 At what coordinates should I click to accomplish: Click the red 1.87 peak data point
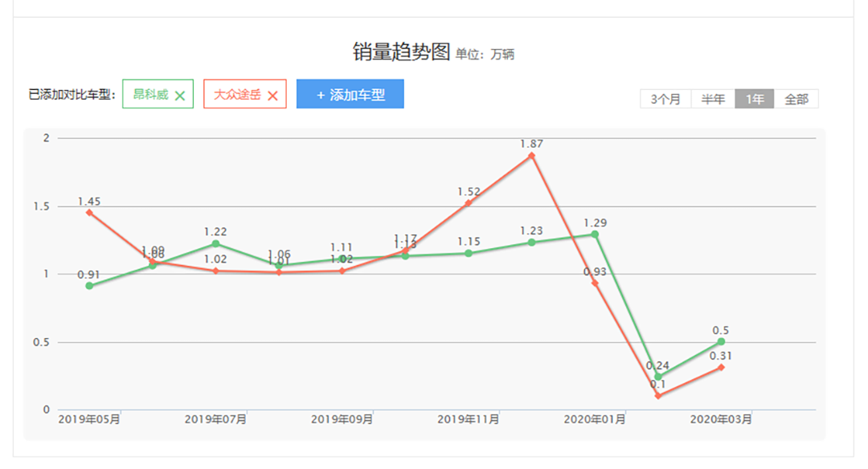click(x=531, y=156)
